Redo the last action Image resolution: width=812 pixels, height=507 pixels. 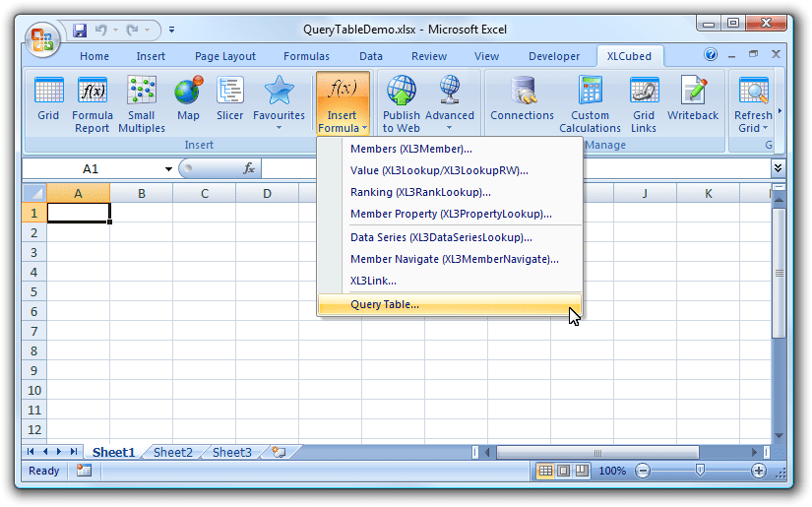[132, 31]
